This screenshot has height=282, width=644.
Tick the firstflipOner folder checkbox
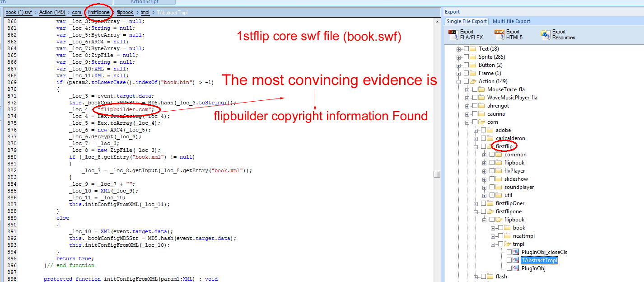click(x=483, y=203)
